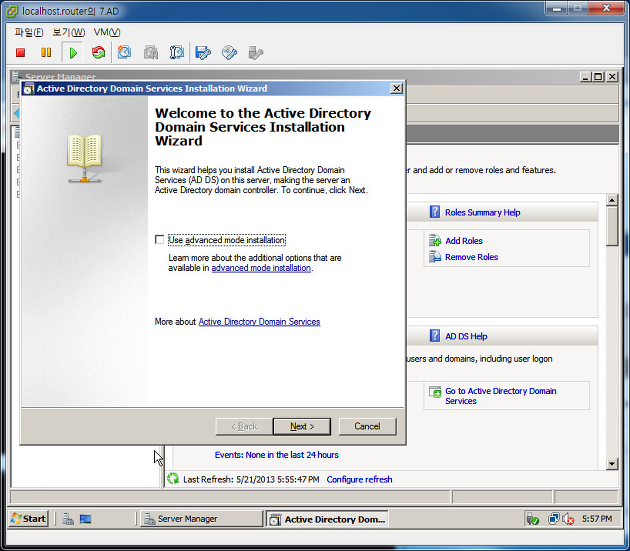Open the 파일(F) menu
630x551 pixels.
[29, 32]
